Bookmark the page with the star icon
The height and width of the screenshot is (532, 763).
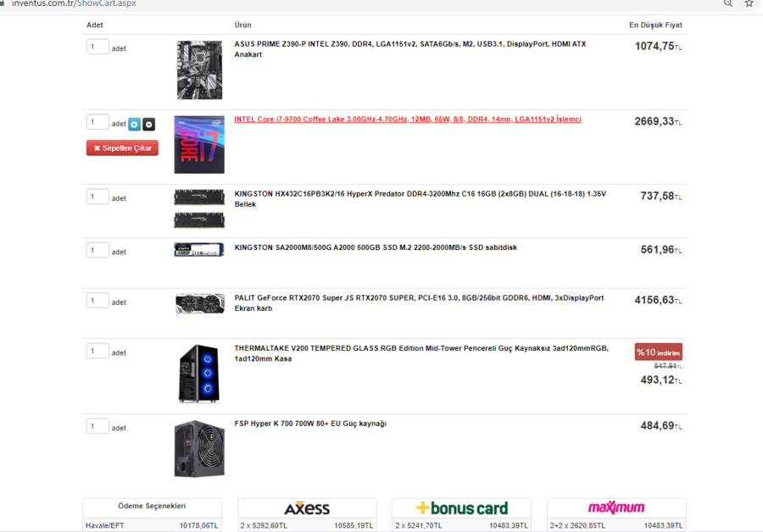pyautogui.click(x=749, y=4)
